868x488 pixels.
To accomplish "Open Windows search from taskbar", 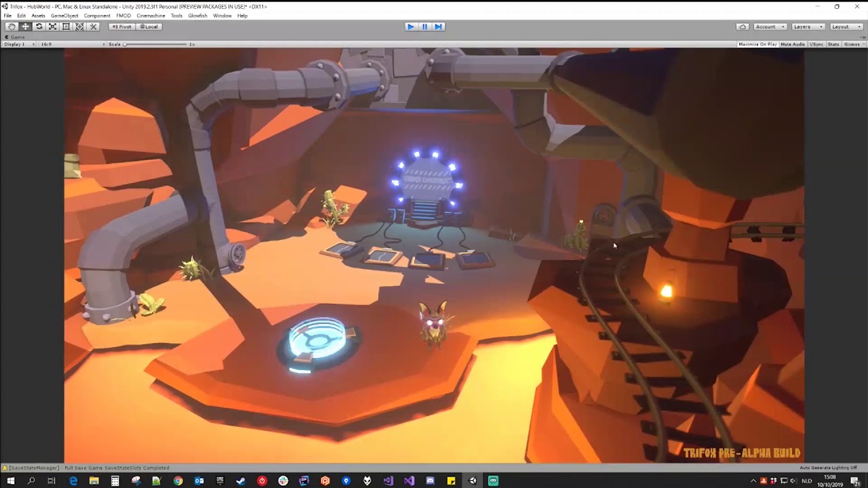I will click(31, 481).
